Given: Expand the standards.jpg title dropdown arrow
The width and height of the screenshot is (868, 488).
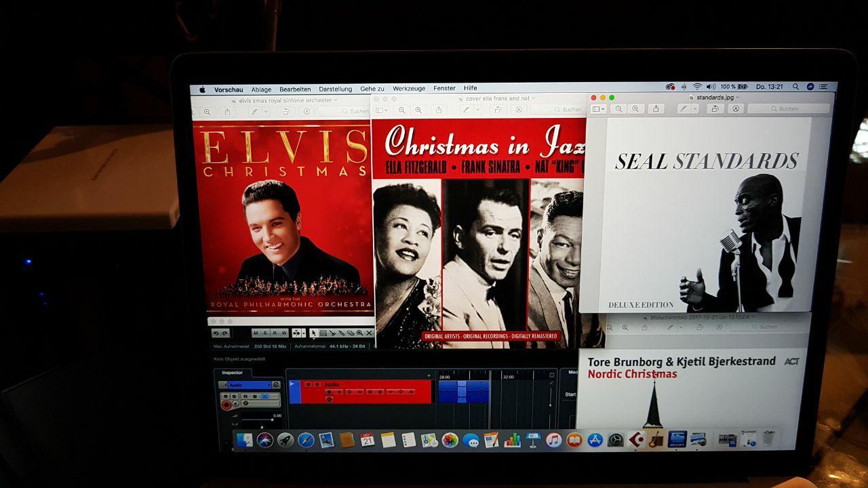Looking at the screenshot, I should (737, 98).
